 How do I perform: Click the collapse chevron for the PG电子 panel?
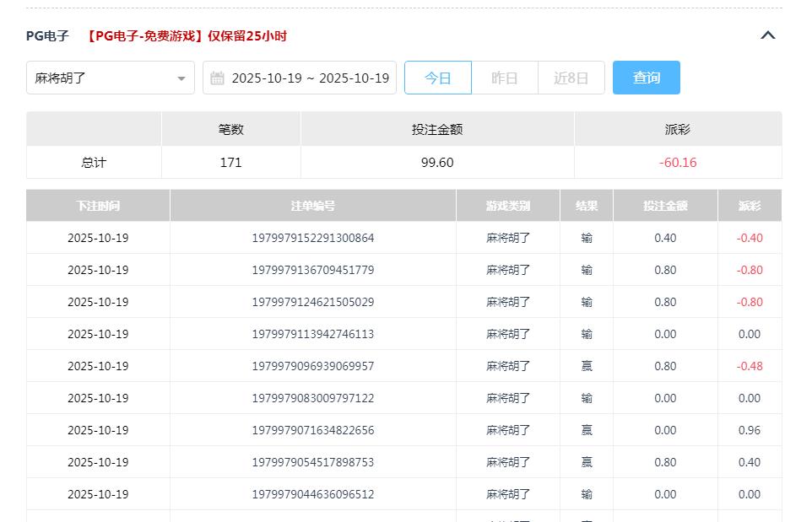(767, 35)
